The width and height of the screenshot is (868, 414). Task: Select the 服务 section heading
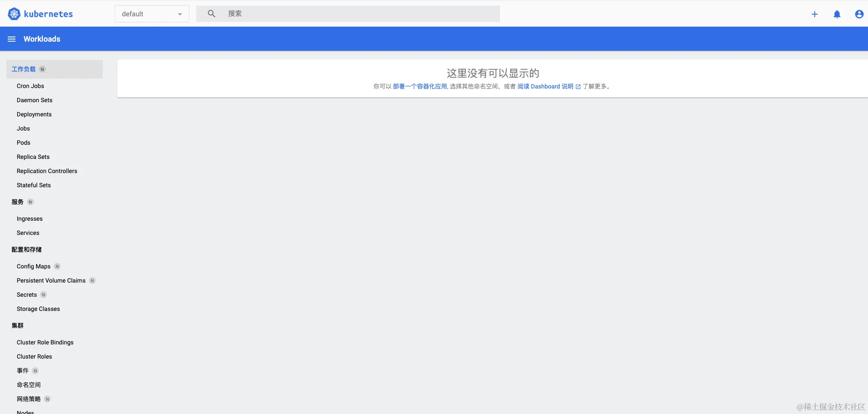click(x=18, y=202)
